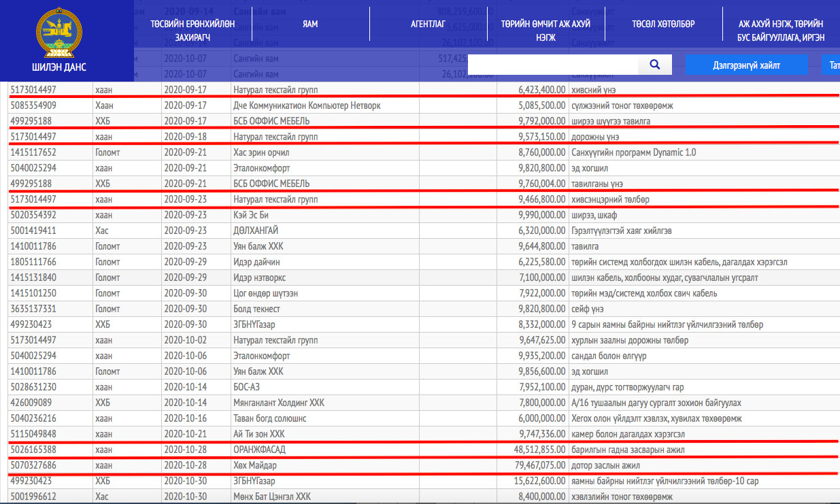The height and width of the screenshot is (504, 840).
Task: Select account number 5115049848
Action: [x=33, y=434]
